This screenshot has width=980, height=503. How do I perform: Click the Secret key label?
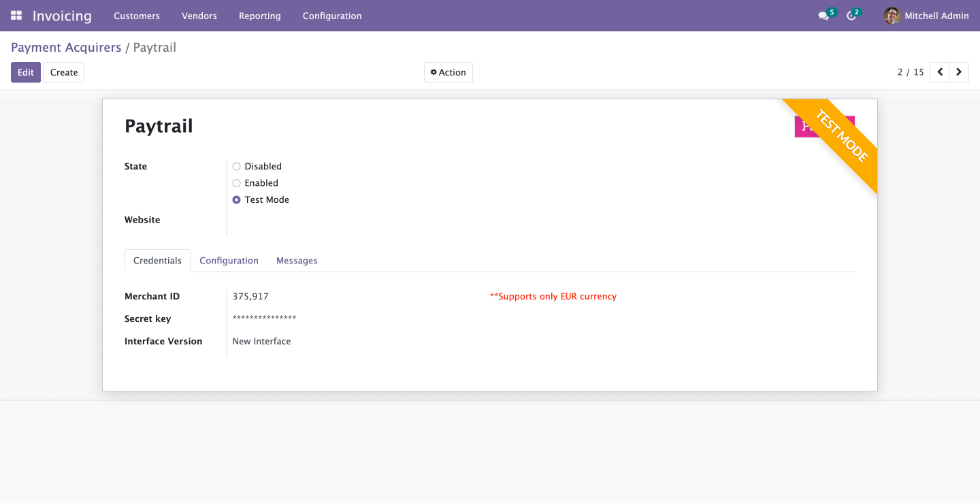148,319
